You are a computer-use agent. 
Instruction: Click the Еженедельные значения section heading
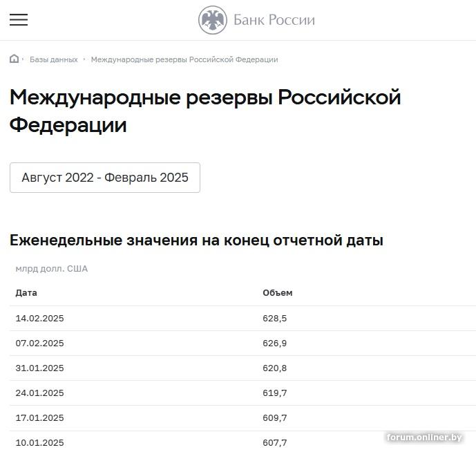(x=196, y=240)
